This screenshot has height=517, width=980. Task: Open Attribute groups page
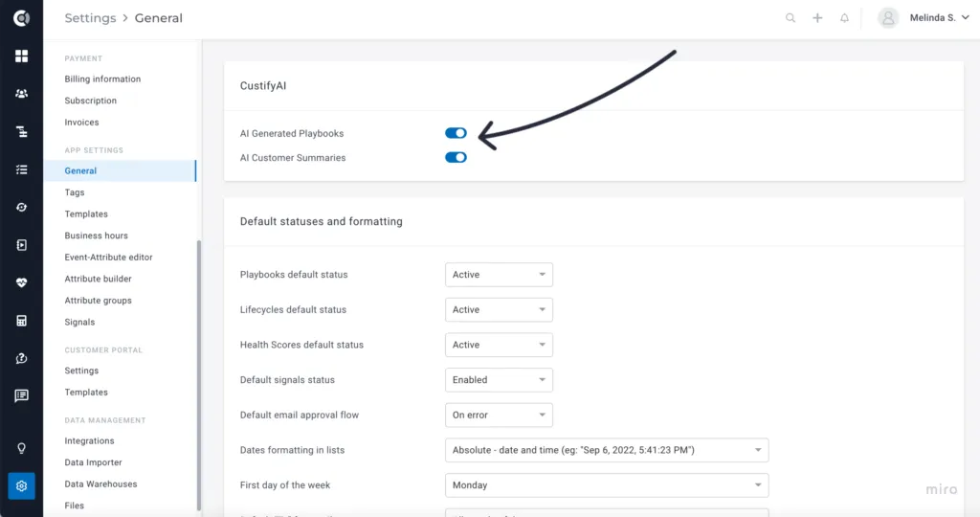99,301
